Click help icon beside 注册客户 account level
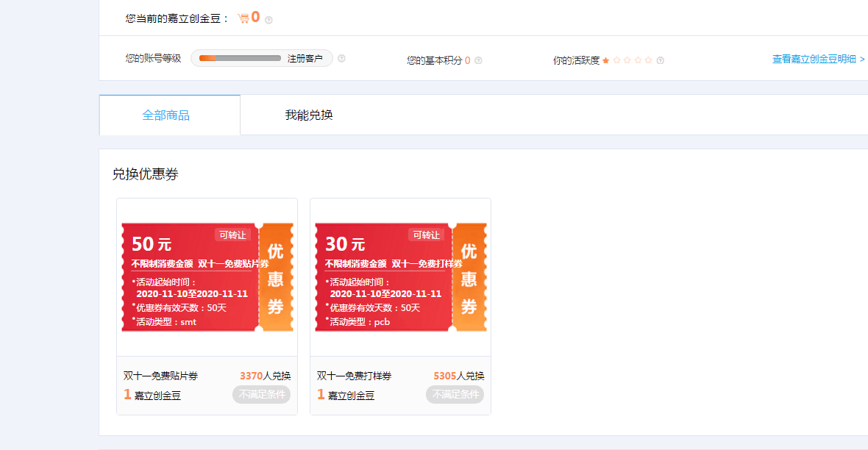This screenshot has height=450, width=868. (x=341, y=59)
